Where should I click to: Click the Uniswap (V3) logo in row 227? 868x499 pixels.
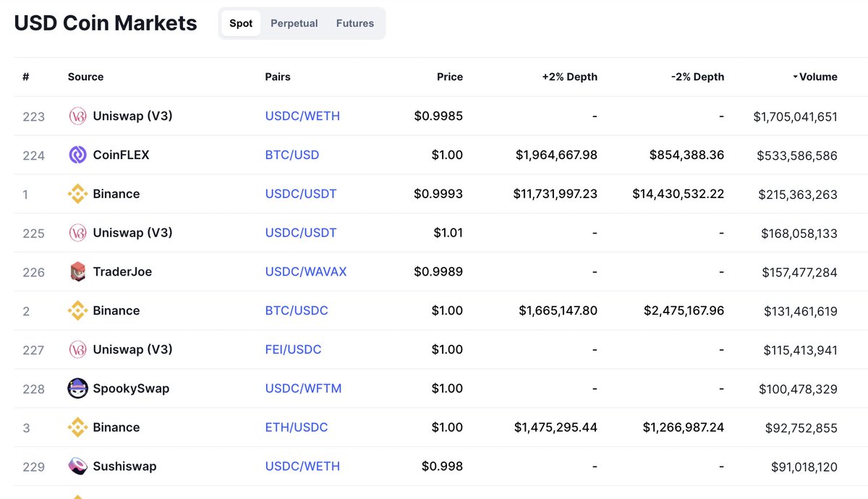click(77, 350)
